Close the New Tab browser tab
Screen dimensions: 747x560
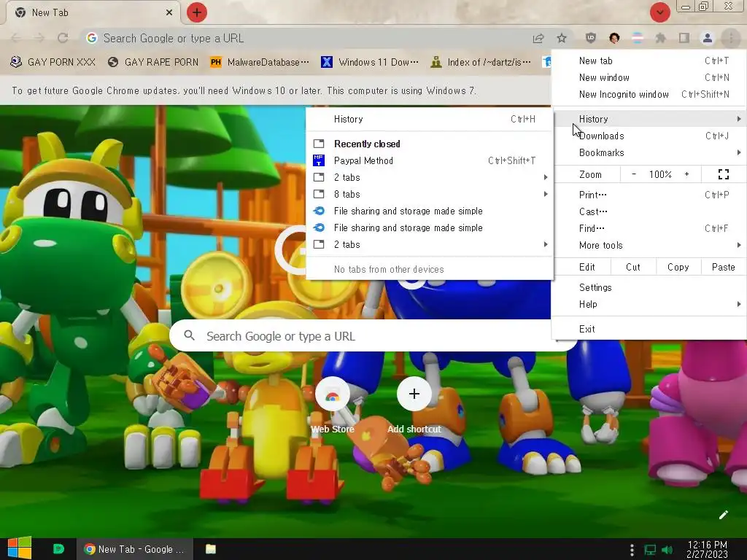tap(169, 13)
